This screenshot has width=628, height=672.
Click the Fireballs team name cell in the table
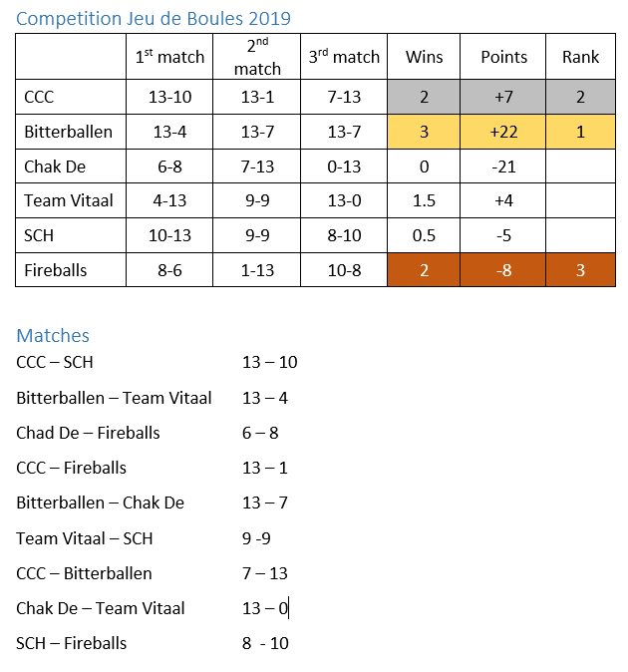pyautogui.click(x=70, y=269)
